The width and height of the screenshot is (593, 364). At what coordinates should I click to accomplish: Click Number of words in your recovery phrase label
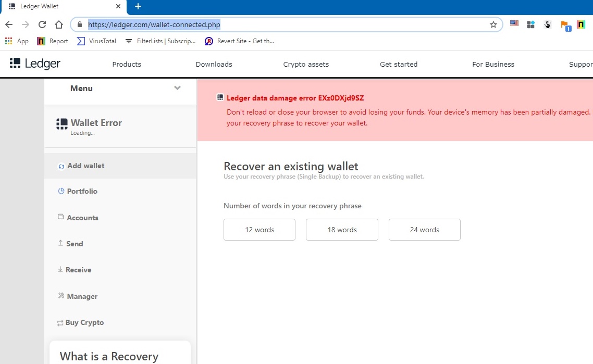pos(292,206)
